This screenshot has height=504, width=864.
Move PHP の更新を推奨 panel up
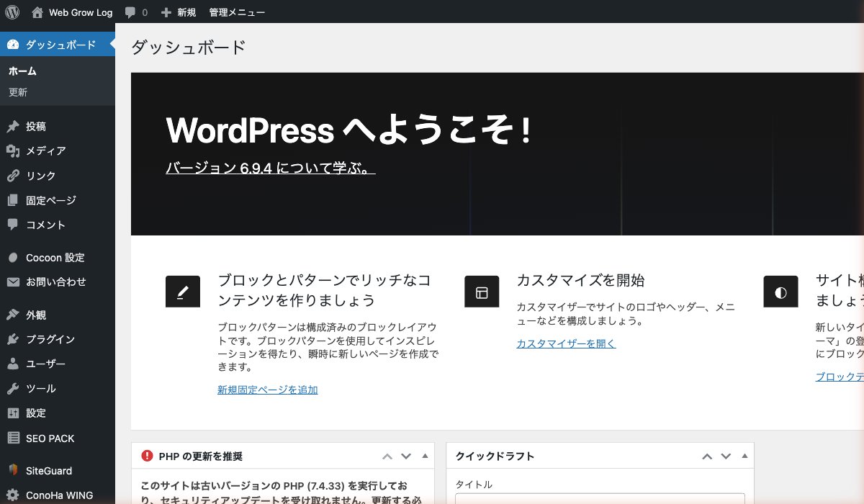click(387, 456)
